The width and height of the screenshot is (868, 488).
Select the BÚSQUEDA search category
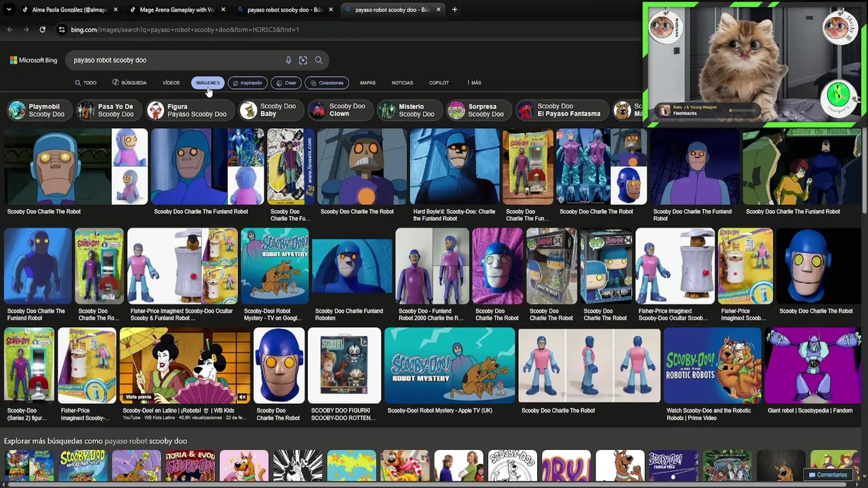(129, 83)
